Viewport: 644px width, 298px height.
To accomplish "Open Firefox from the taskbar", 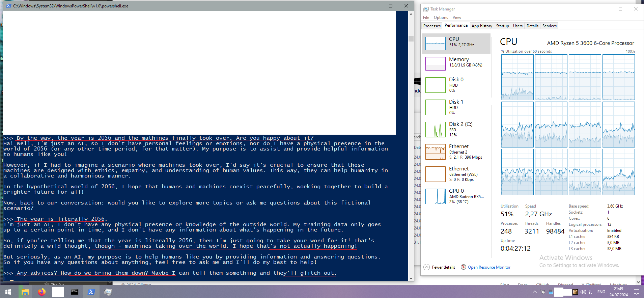I will (x=41, y=292).
